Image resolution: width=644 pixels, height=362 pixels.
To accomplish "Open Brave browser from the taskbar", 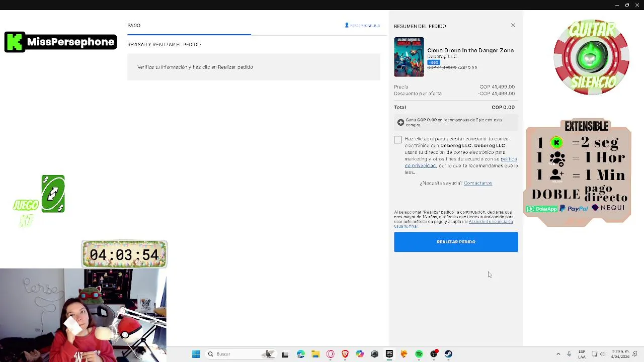I will tap(345, 354).
